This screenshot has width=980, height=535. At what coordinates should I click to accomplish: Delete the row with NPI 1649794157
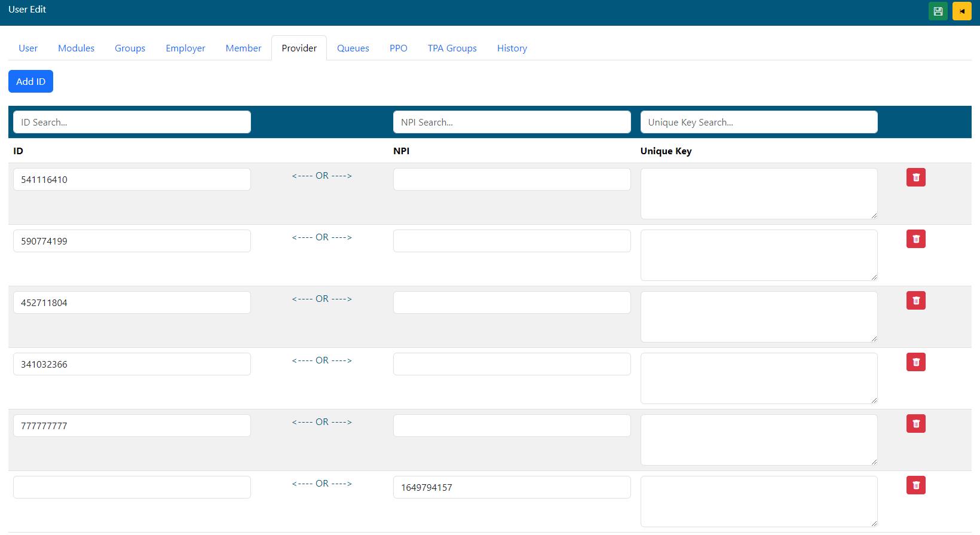pos(915,485)
